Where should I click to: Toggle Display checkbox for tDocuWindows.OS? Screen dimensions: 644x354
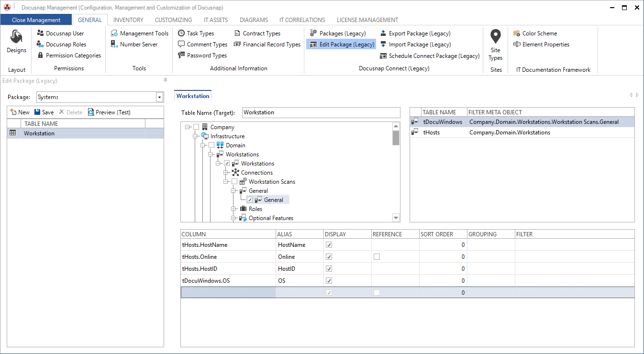(x=329, y=280)
